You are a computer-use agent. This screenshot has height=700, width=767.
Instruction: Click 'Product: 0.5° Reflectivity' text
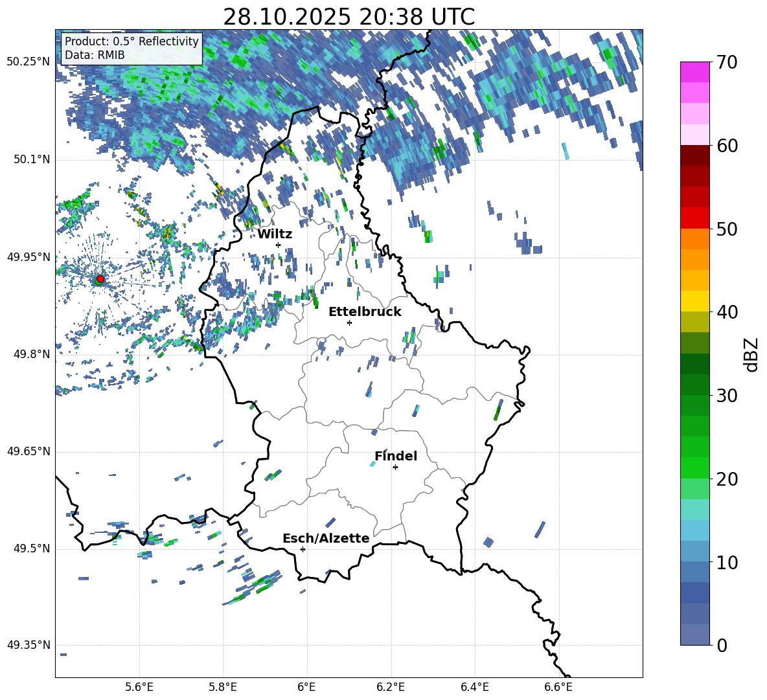pos(132,41)
